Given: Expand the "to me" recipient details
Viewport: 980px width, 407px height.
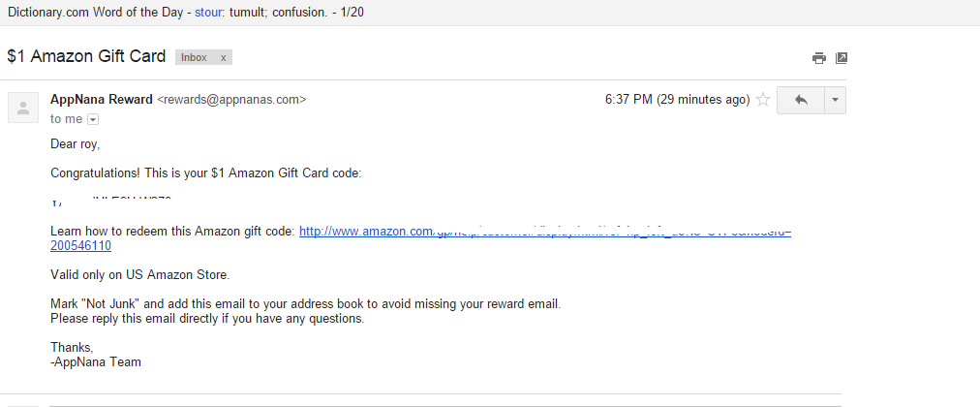Looking at the screenshot, I should point(93,119).
